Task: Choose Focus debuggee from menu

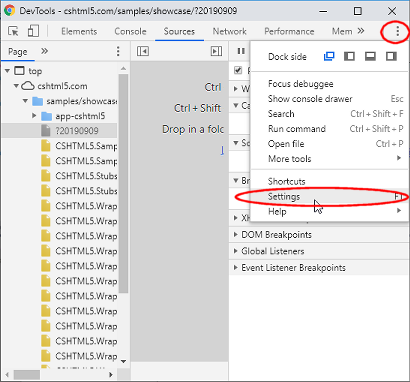Action: (301, 84)
